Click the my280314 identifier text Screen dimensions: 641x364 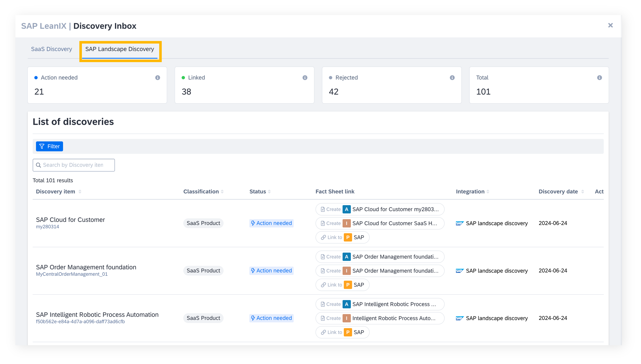(x=48, y=227)
